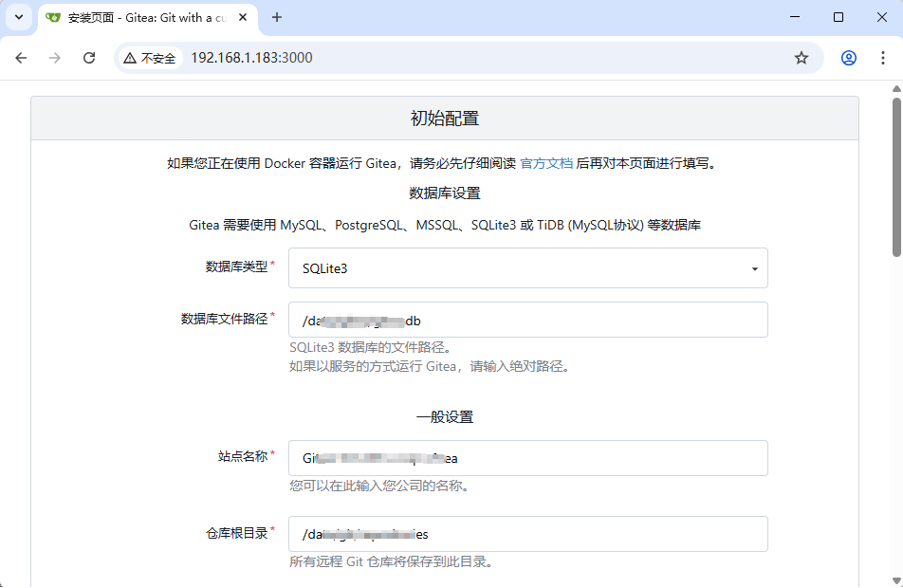Screen dimensions: 903x588
Task: Click the scrollbar down arrow
Action: (x=896, y=580)
